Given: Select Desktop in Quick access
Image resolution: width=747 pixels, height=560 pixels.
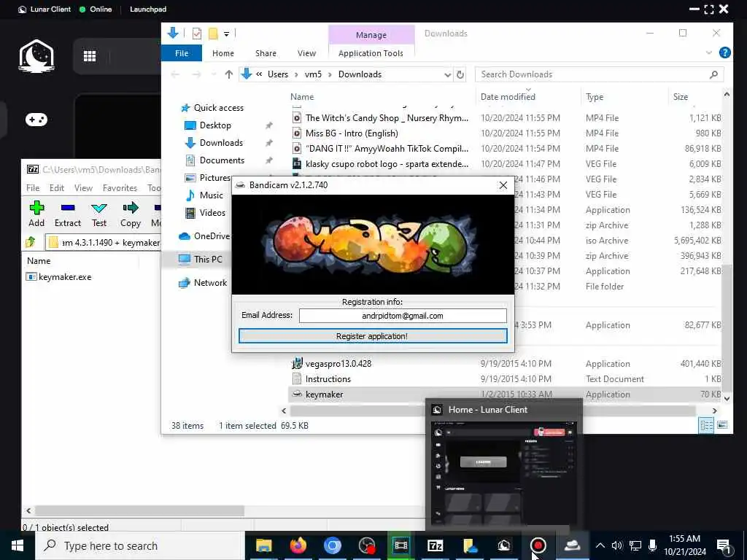Looking at the screenshot, I should coord(215,125).
